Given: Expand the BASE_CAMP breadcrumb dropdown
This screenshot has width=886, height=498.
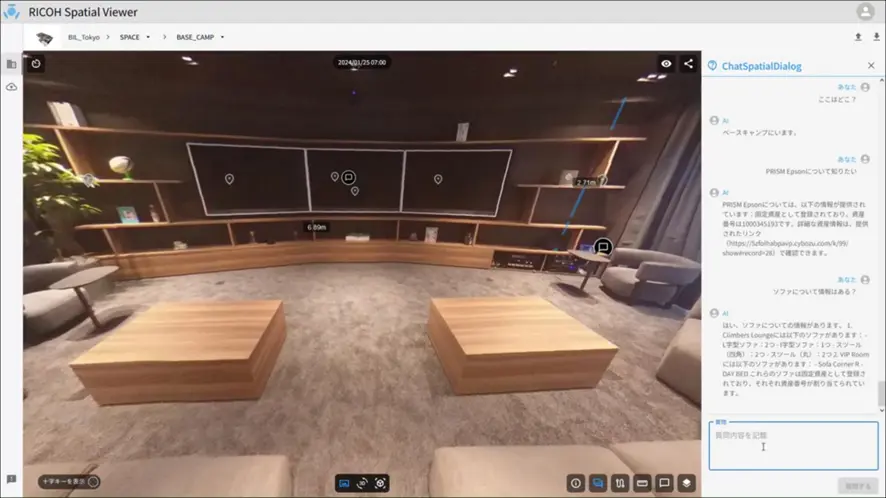Looking at the screenshot, I should pyautogui.click(x=222, y=37).
